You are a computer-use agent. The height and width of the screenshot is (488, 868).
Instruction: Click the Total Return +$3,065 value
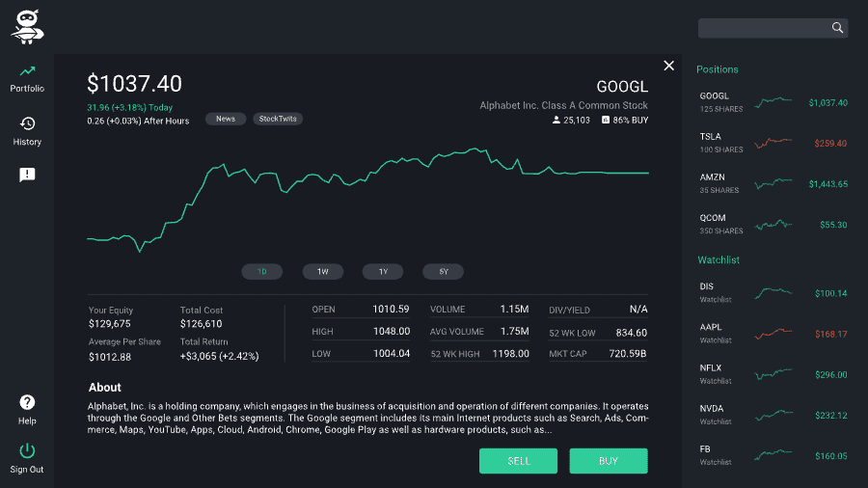tap(219, 356)
